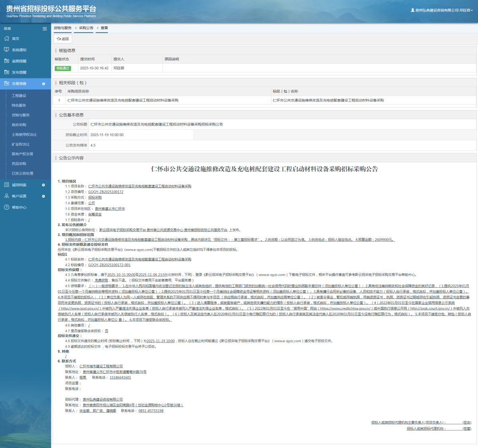This screenshot has height=448, width=478.
Task: Expand the 帐户设置 submenu arrow
Action: pos(43,196)
